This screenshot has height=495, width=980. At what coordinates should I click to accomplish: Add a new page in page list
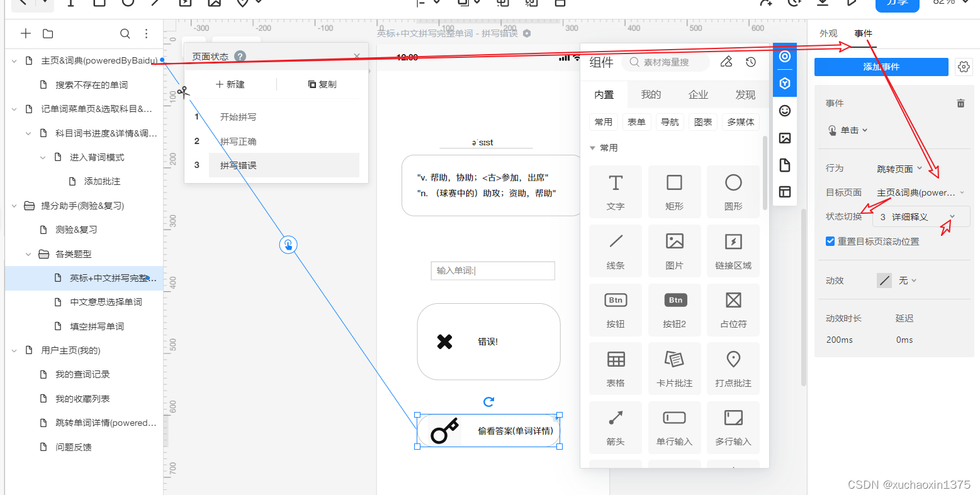pos(26,33)
